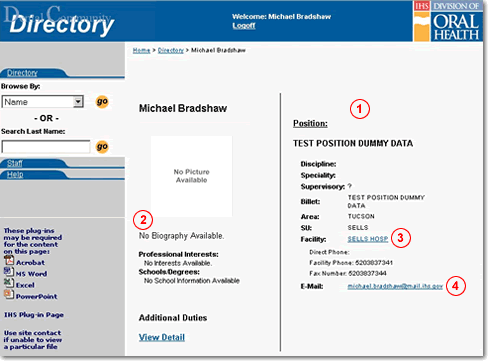
Task: Click the michael.bradshaw email link
Action: pyautogui.click(x=395, y=286)
